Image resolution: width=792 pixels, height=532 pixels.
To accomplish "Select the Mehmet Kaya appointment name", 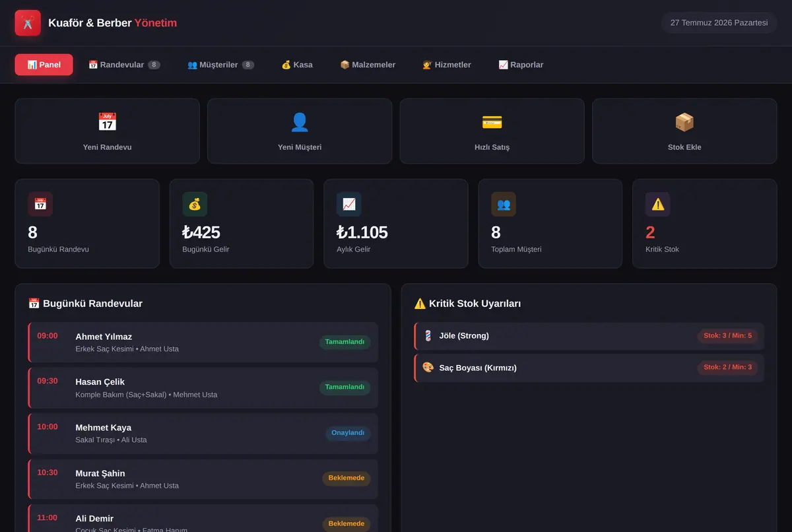I will coord(103,428).
